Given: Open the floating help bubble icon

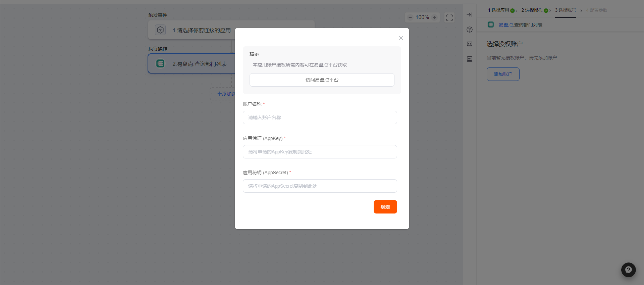Looking at the screenshot, I should point(628,270).
